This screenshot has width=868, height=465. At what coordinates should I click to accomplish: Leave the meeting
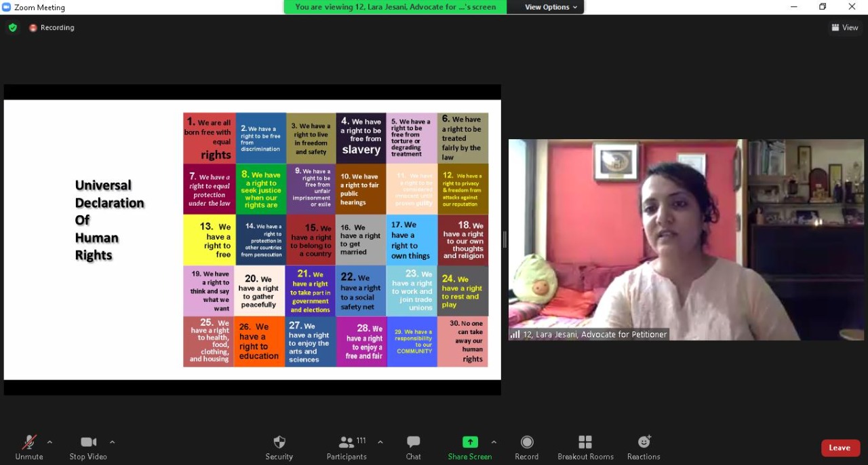(840, 447)
